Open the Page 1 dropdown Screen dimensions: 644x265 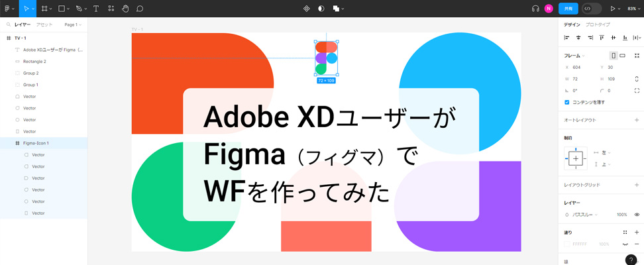click(73, 25)
